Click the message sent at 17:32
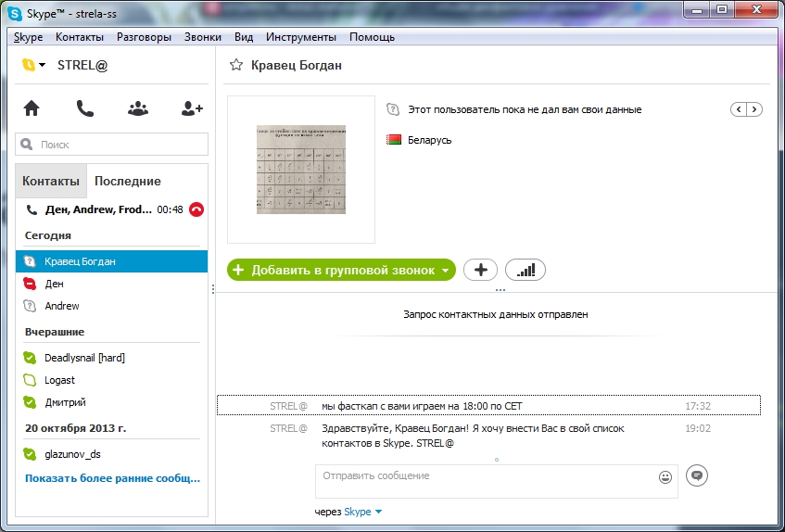Screen dimensions: 785x532 pos(488,406)
